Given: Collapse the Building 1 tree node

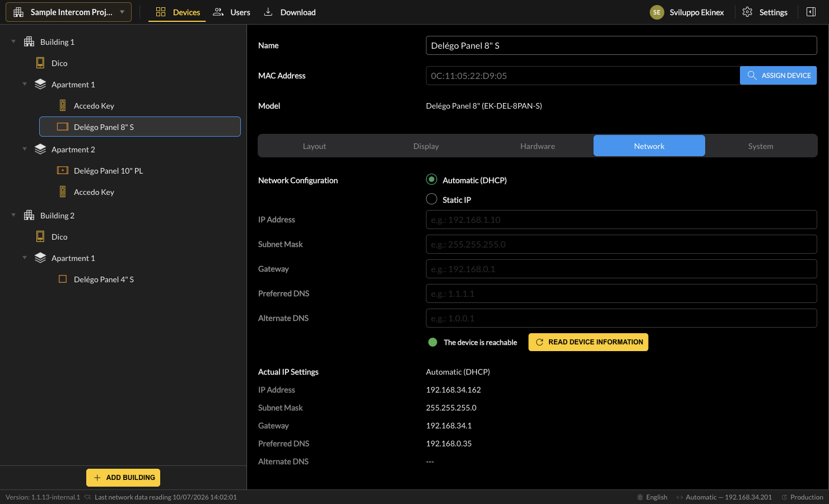Looking at the screenshot, I should [13, 41].
